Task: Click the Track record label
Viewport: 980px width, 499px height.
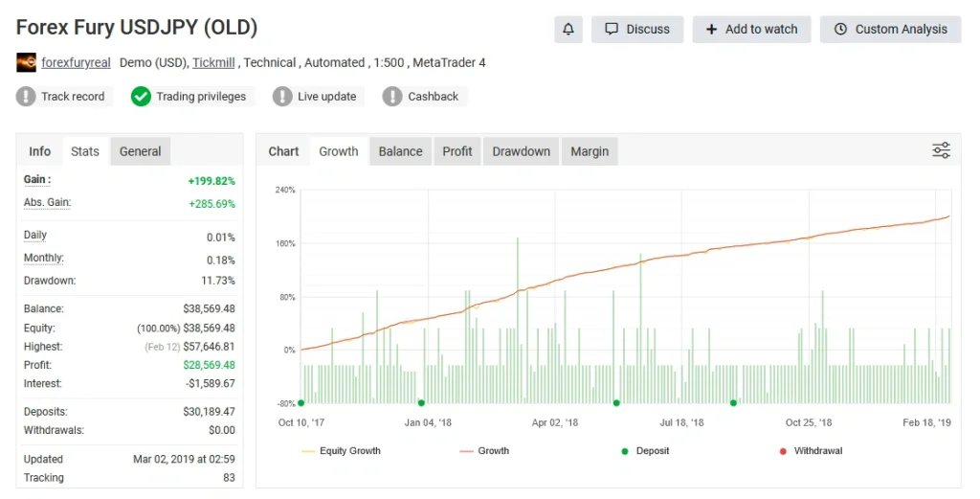Action: coord(73,97)
